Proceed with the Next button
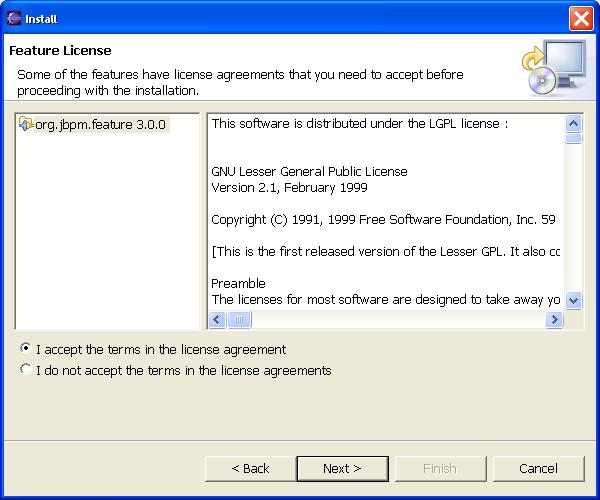The height and width of the screenshot is (500, 600). point(342,469)
